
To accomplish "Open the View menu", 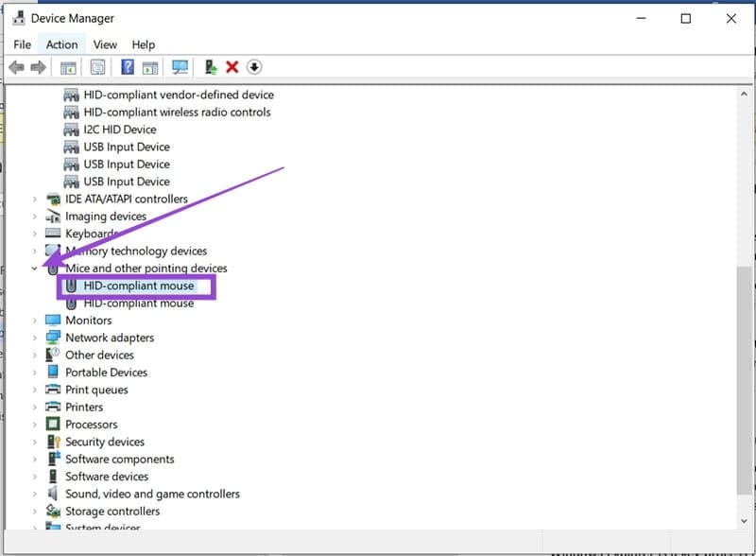I will pyautogui.click(x=105, y=43).
